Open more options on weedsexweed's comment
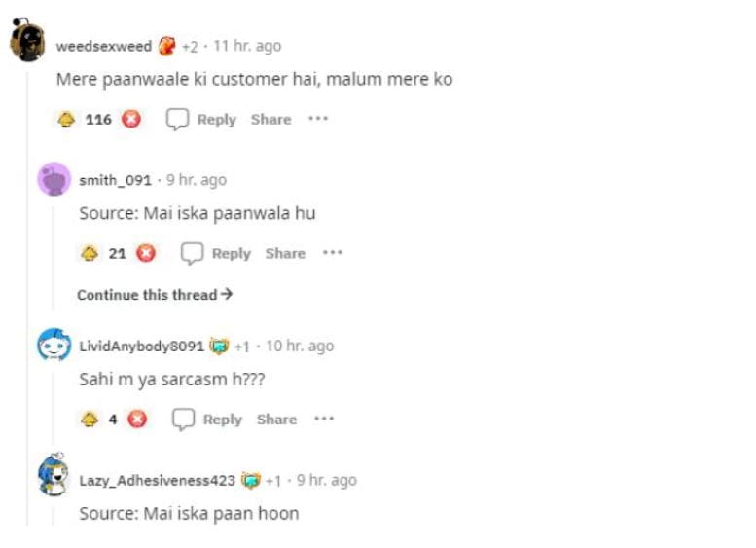Image resolution: width=756 pixels, height=548 pixels. click(x=318, y=118)
